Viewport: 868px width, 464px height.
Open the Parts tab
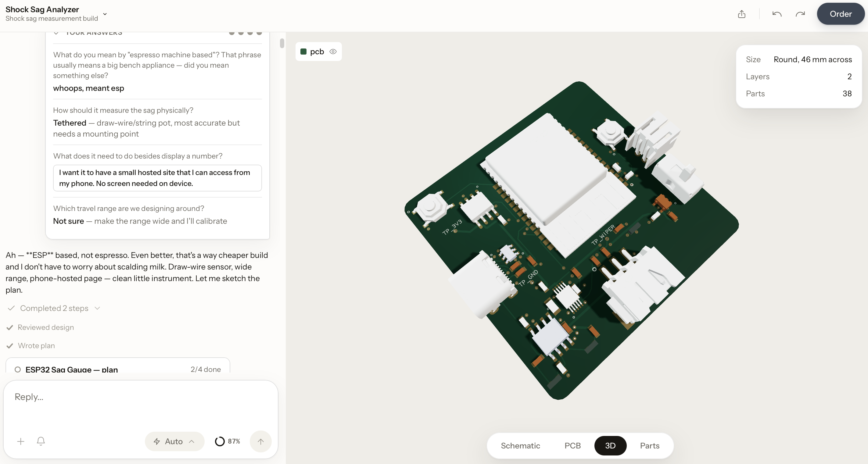[649, 445]
